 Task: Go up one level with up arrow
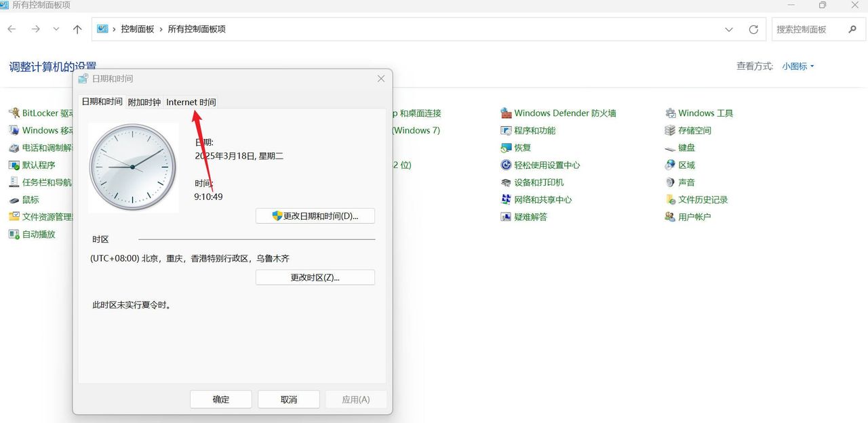pos(77,29)
